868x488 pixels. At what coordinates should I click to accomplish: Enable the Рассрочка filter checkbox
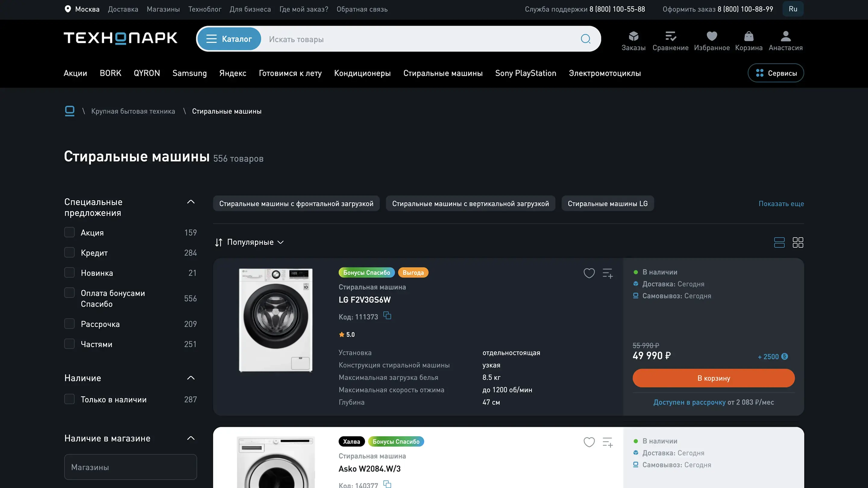(69, 324)
